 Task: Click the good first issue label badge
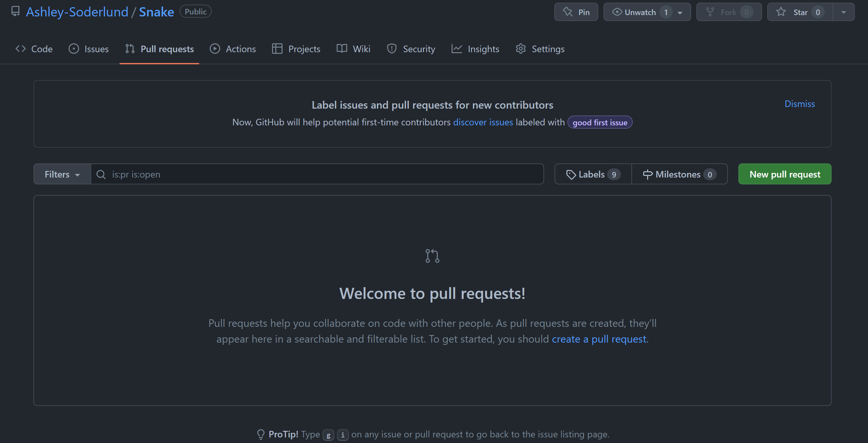click(x=600, y=122)
